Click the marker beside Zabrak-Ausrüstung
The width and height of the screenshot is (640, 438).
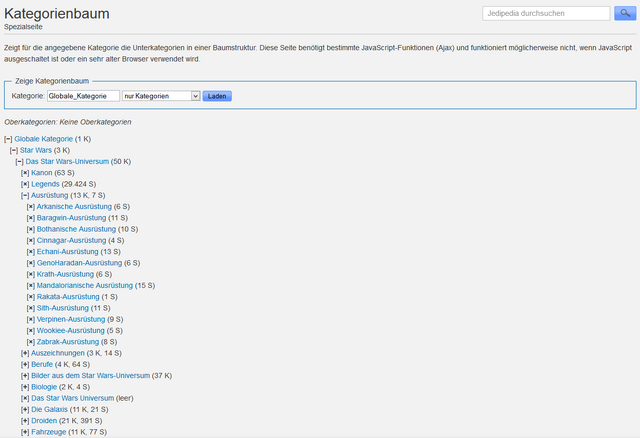(31, 342)
